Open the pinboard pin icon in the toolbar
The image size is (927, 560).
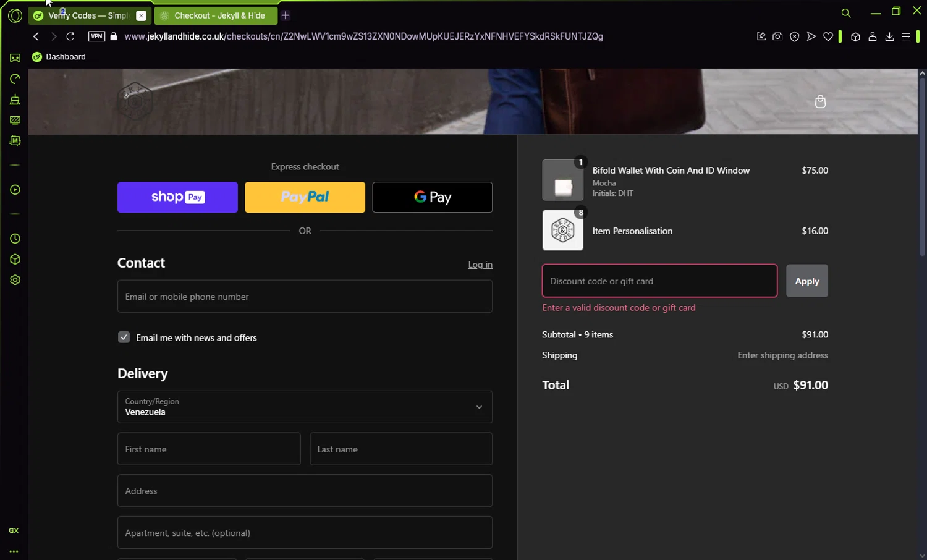[761, 36]
